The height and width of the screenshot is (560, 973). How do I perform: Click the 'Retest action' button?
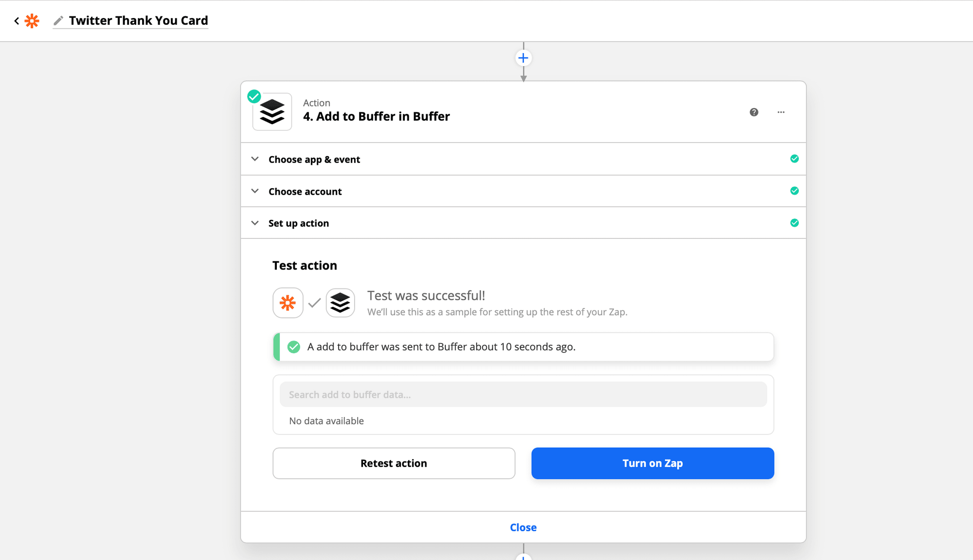pos(394,463)
